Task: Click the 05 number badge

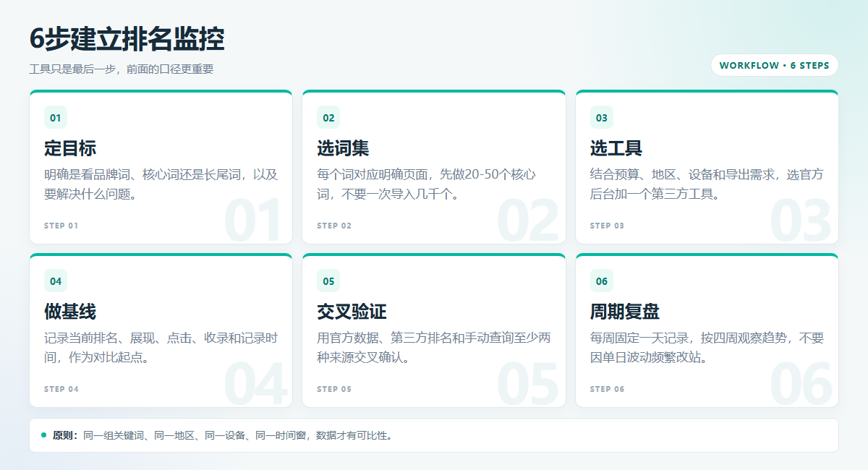Action: pos(328,281)
